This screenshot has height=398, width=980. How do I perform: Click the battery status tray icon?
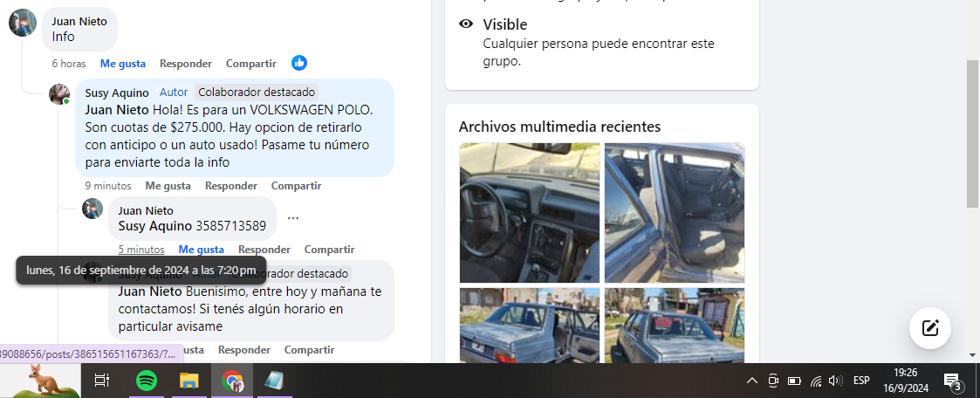794,381
